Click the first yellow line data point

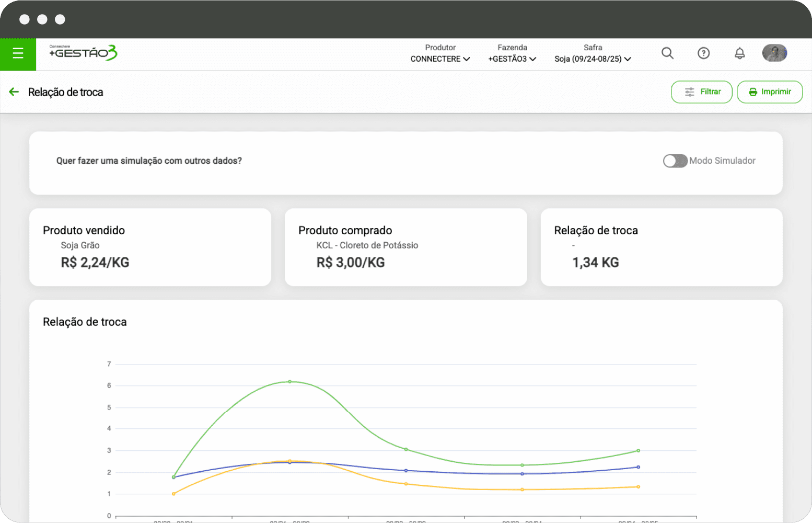point(173,494)
